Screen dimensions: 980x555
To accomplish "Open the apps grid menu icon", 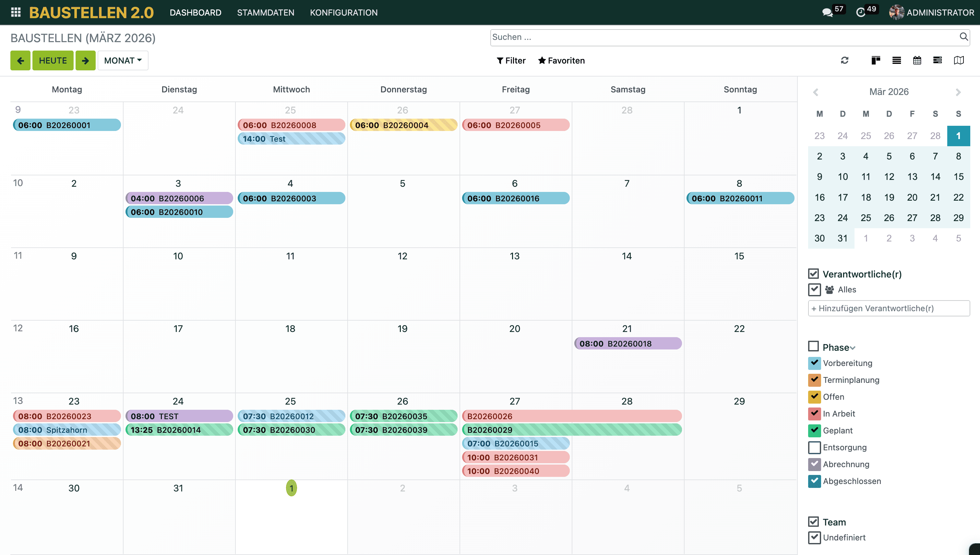I will [16, 12].
